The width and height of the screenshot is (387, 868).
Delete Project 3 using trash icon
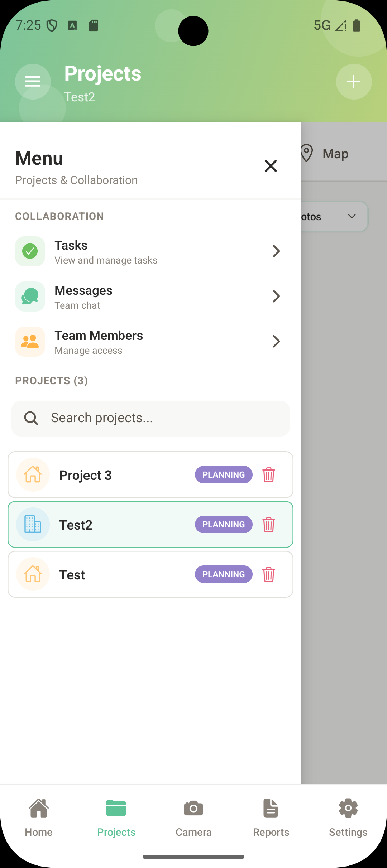[268, 475]
